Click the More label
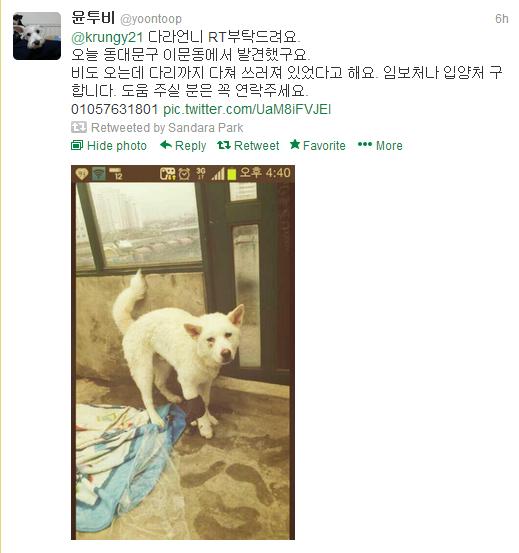Image resolution: width=519 pixels, height=553 pixels. [389, 145]
